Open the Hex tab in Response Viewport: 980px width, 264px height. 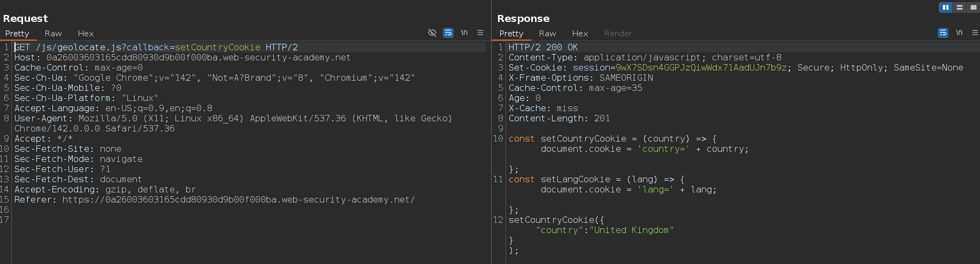(x=580, y=34)
